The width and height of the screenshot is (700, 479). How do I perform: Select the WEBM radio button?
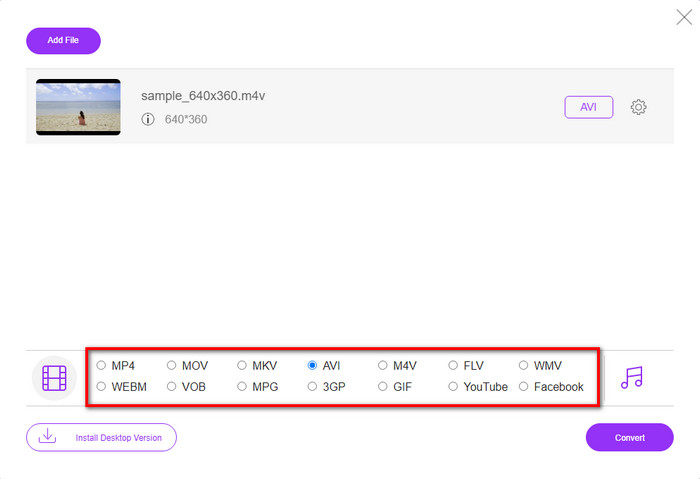click(101, 386)
